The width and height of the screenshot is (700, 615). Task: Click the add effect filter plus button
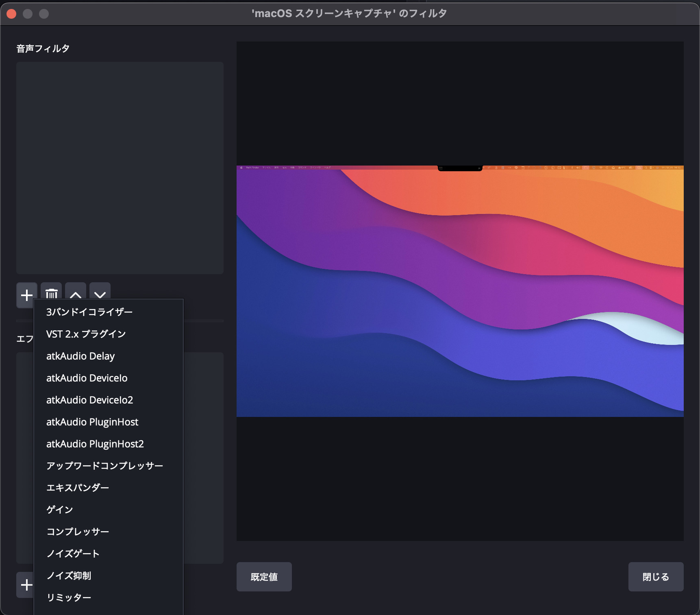pyautogui.click(x=25, y=585)
